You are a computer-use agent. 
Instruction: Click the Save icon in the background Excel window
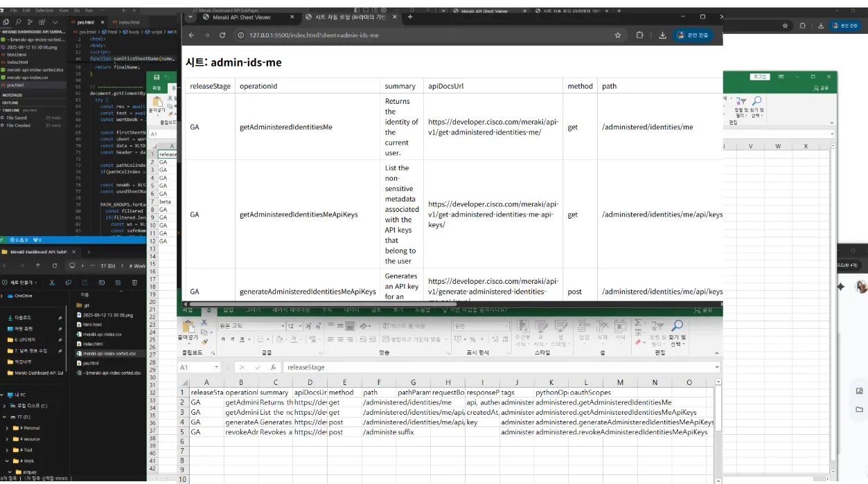tap(157, 78)
